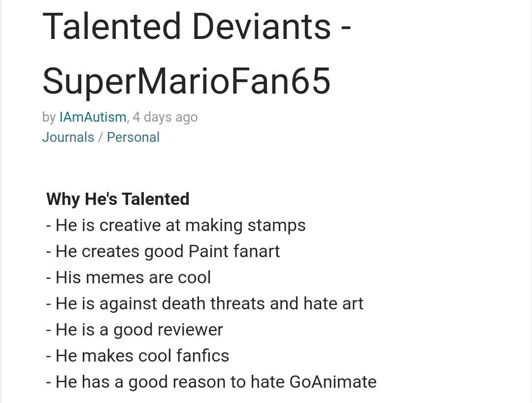Click the line about Paint fanart
Screen dimensions: 532x403
(163, 252)
